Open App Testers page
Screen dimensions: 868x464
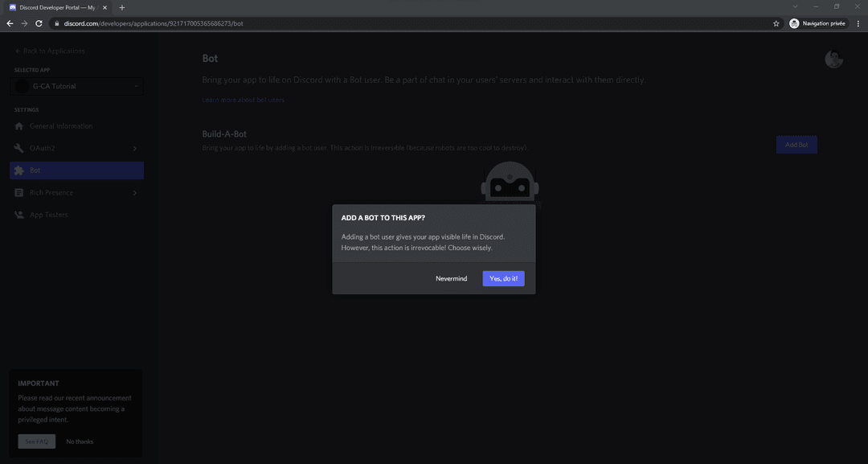coord(77,215)
